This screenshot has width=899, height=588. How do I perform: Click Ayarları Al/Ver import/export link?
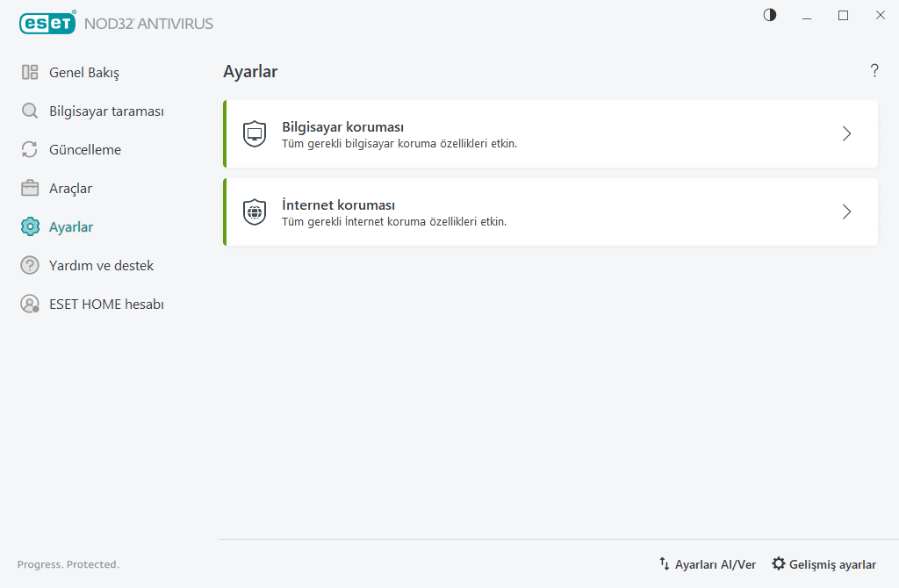coord(707,564)
